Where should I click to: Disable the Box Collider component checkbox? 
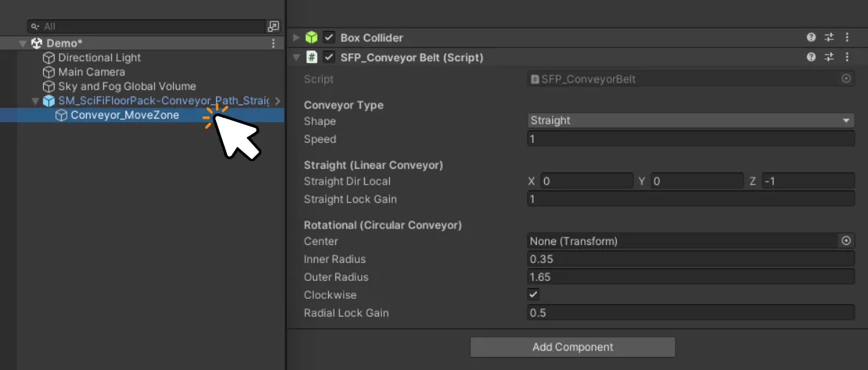(x=329, y=37)
